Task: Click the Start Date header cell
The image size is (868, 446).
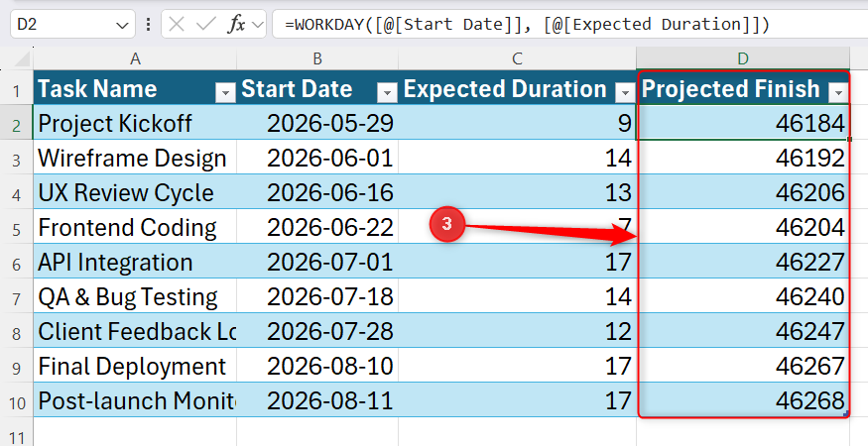Action: tap(317, 88)
